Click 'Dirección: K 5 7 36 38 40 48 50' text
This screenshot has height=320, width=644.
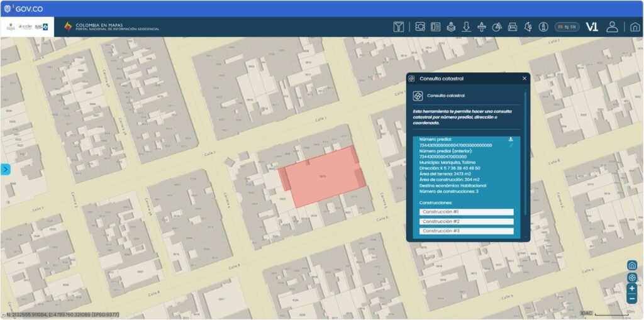(x=450, y=168)
